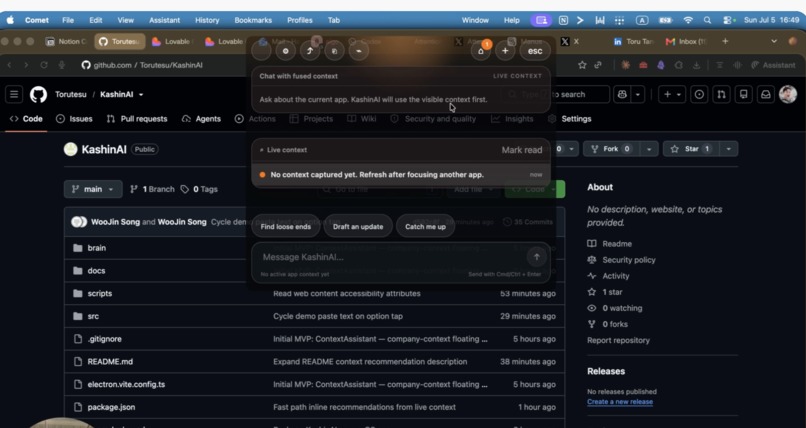Expand the Star lists dropdown arrow
Screen dimensions: 806x428
728,149
